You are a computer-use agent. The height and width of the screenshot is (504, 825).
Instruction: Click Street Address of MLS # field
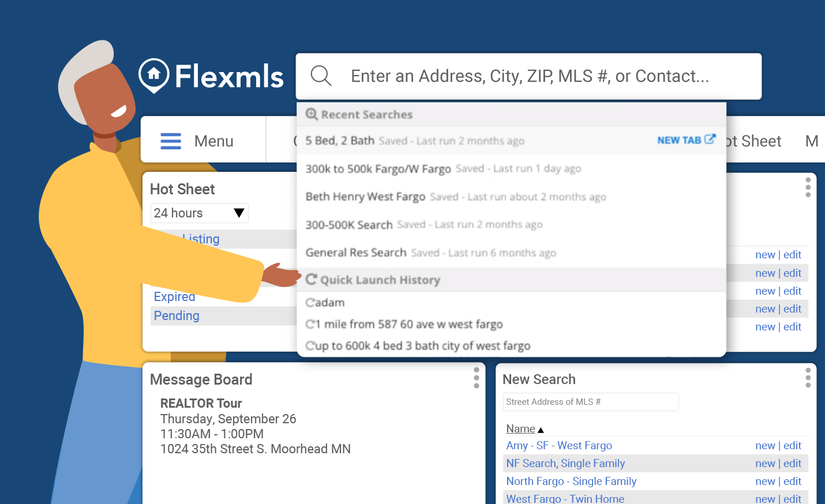point(591,402)
